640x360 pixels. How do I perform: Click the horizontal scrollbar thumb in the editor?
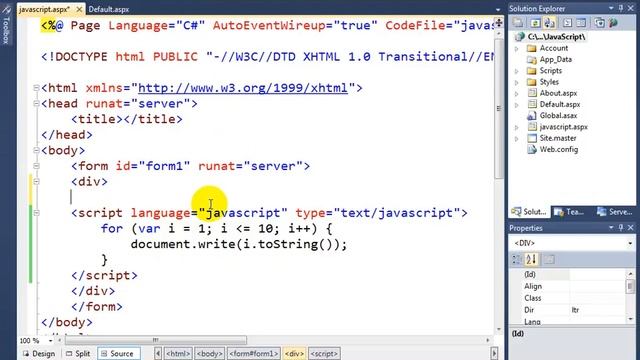[156, 340]
